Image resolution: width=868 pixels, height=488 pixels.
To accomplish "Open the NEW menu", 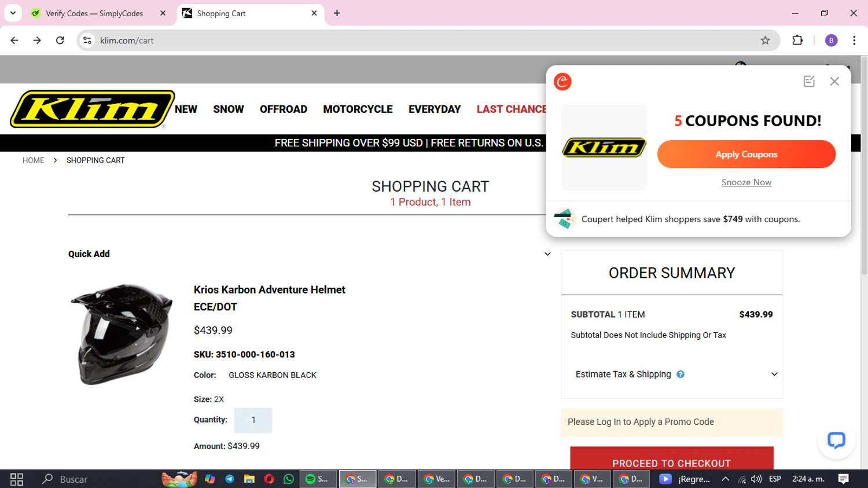I will tap(186, 109).
